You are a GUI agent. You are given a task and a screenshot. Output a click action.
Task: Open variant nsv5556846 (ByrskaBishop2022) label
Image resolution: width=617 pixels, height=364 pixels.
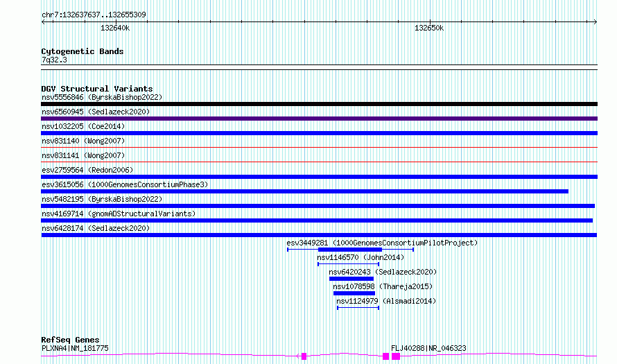point(102,97)
